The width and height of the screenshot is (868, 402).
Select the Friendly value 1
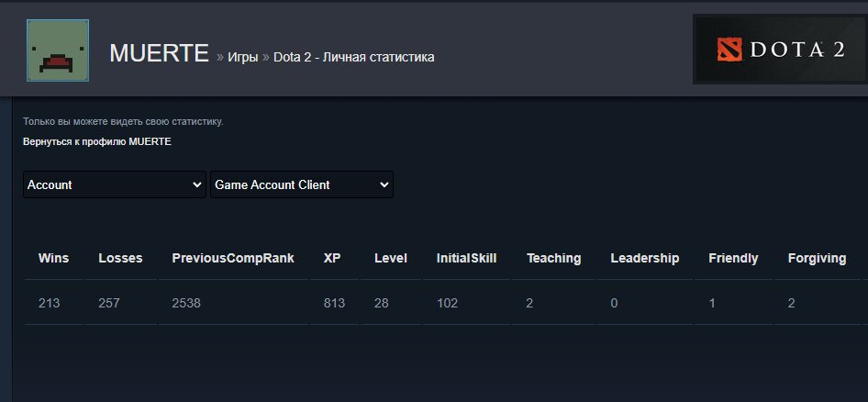pos(712,303)
